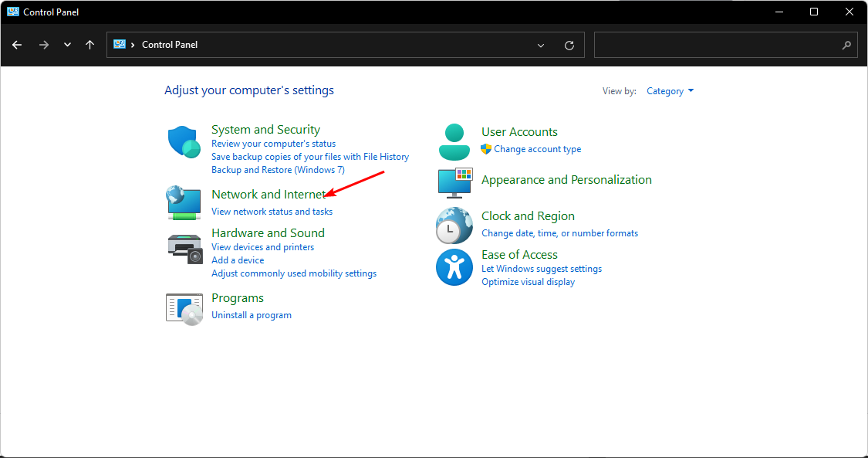Open Hardware and Sound category
This screenshot has width=868, height=458.
pyautogui.click(x=268, y=232)
